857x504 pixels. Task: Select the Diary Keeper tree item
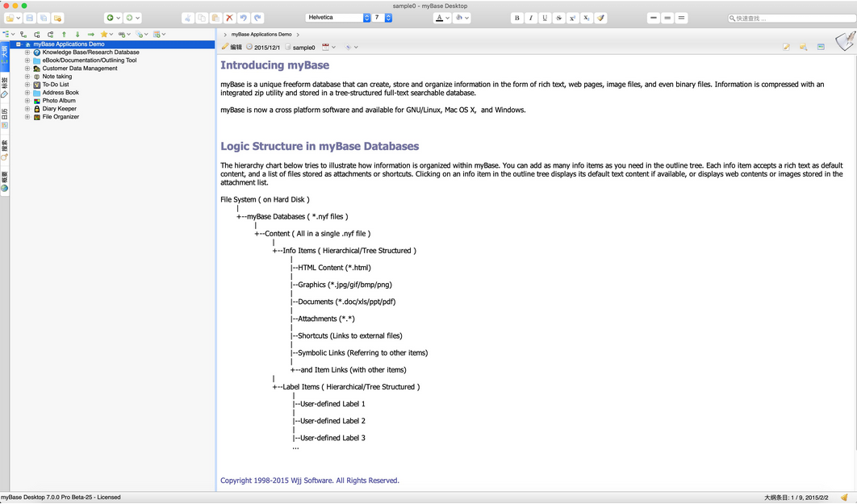(x=60, y=109)
